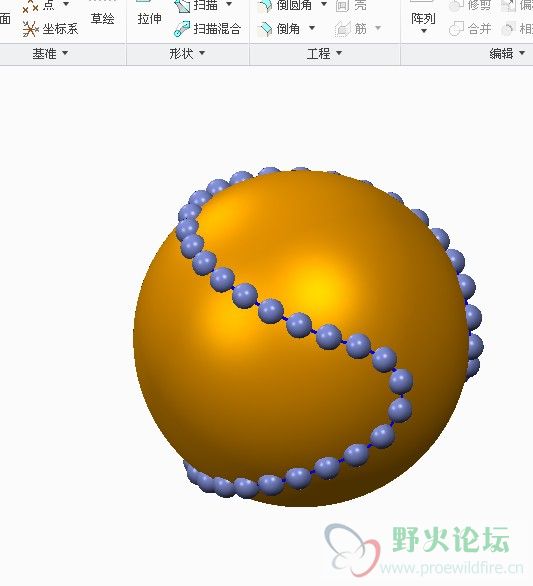Expand the 筋 dropdown arrow

pos(378,28)
